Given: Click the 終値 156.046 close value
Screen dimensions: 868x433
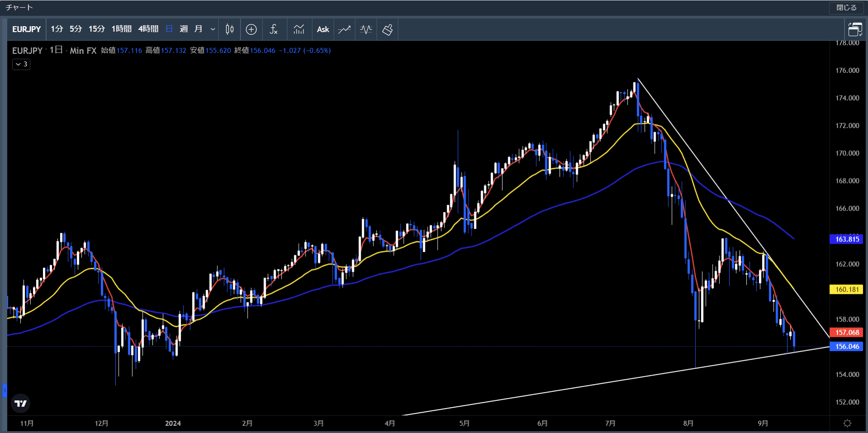Looking at the screenshot, I should tap(255, 51).
